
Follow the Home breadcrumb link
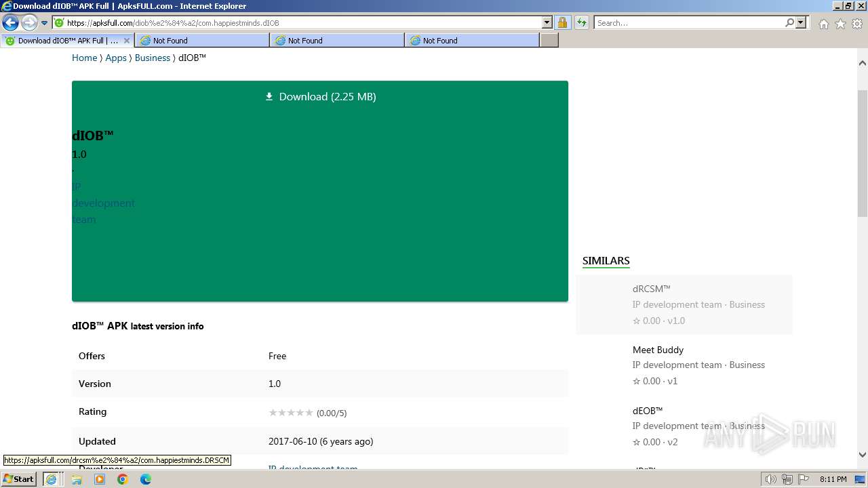pos(85,58)
